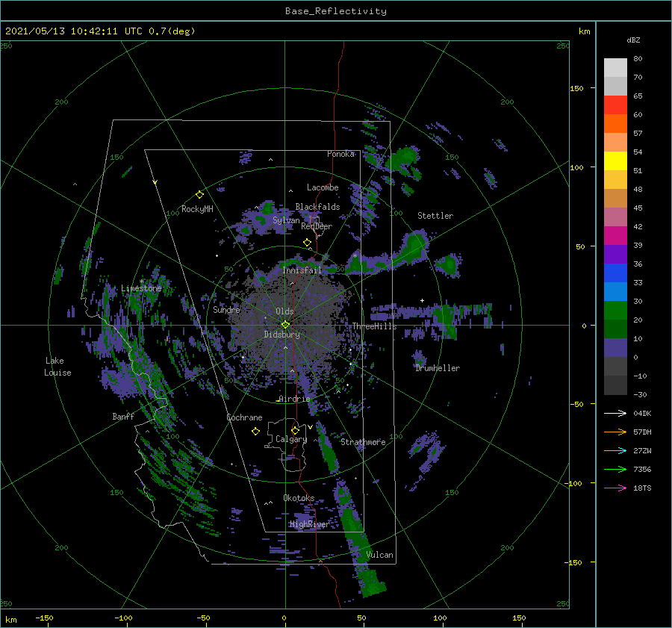Click the 80 value at top of dBZ scale
Image resolution: width=672 pixels, height=628 pixels.
638,59
